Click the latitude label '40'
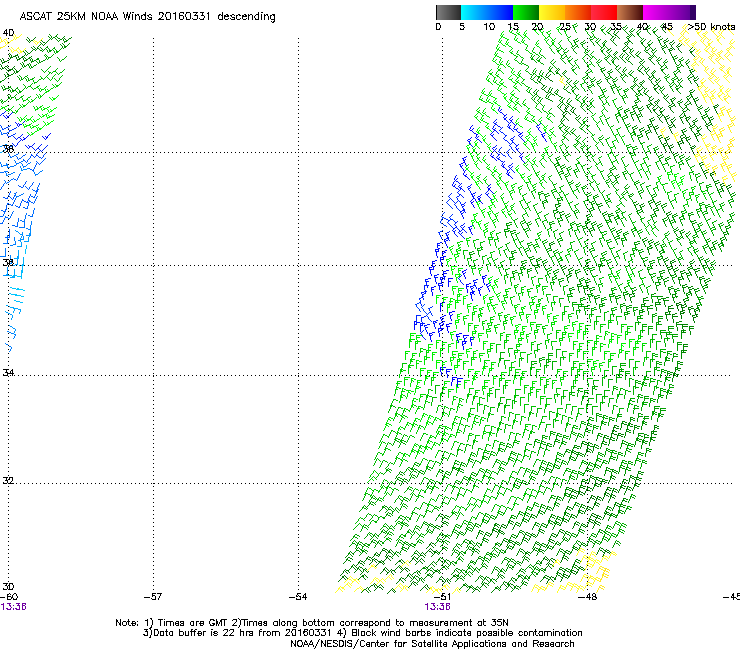This screenshot has height=650, width=740. [8, 33]
